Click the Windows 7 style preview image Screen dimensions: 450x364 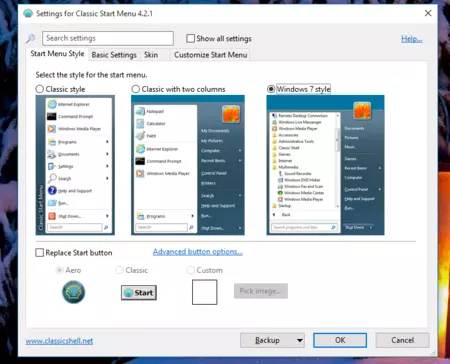[325, 165]
